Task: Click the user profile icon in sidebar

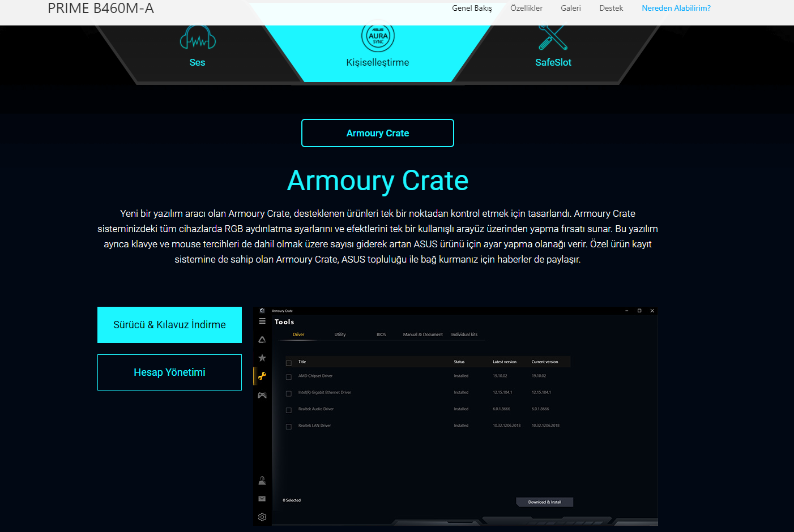Action: coord(262,480)
